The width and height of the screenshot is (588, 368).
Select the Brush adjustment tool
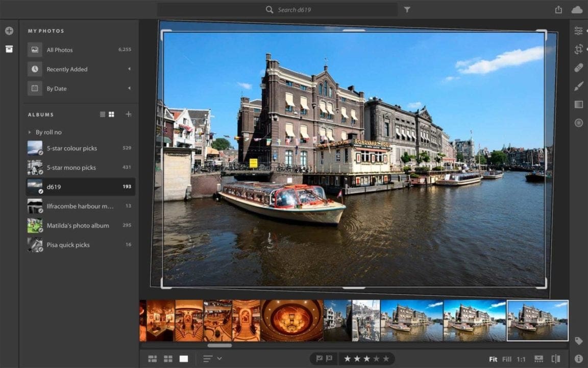[579, 86]
